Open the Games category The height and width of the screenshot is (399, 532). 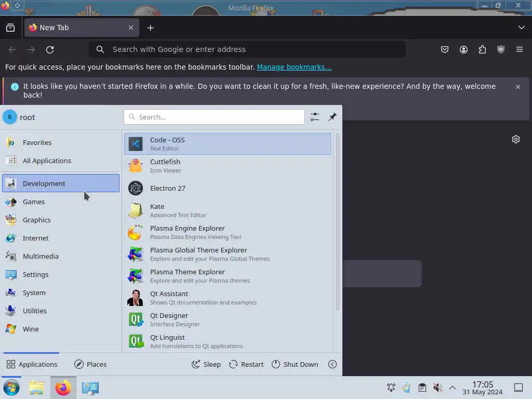pyautogui.click(x=61, y=202)
